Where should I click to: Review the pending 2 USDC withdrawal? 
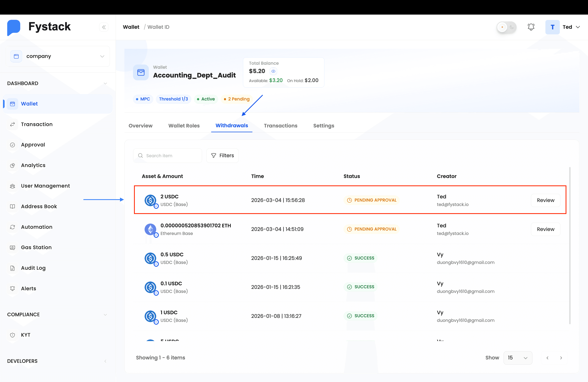(546, 200)
